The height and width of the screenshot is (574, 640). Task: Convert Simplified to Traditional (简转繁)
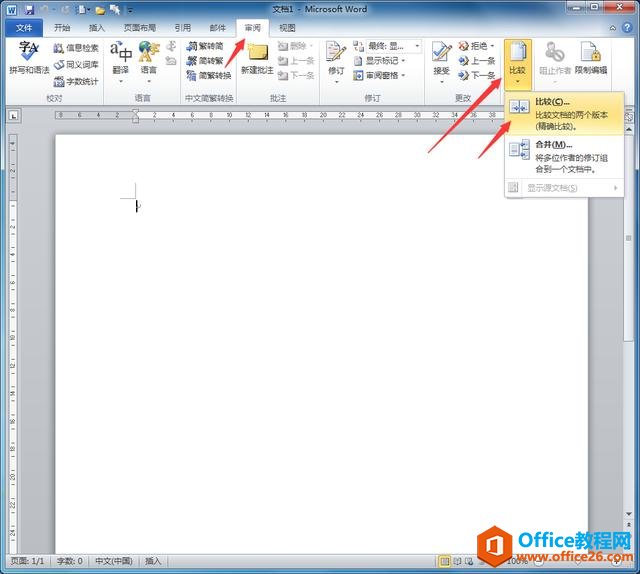205,61
